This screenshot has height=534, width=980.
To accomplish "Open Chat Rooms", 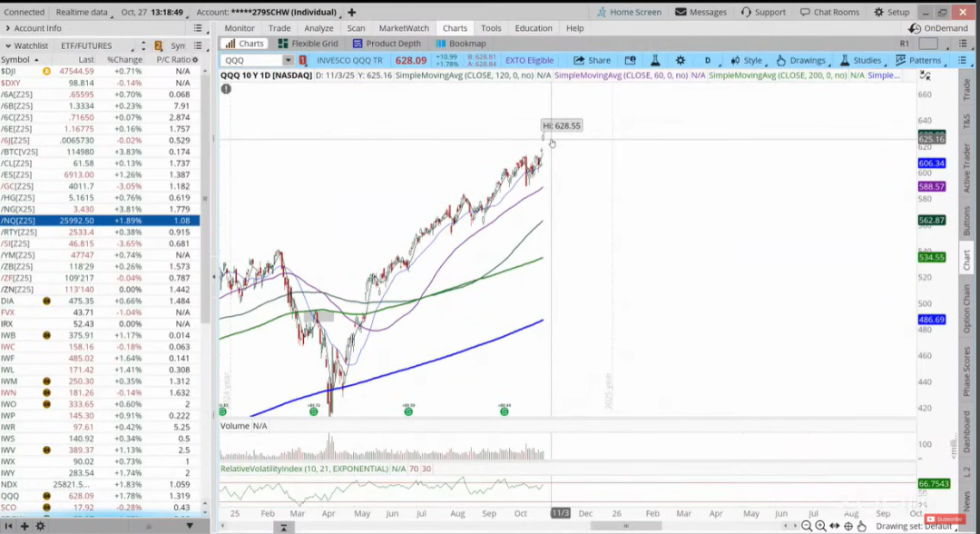I will 829,12.
